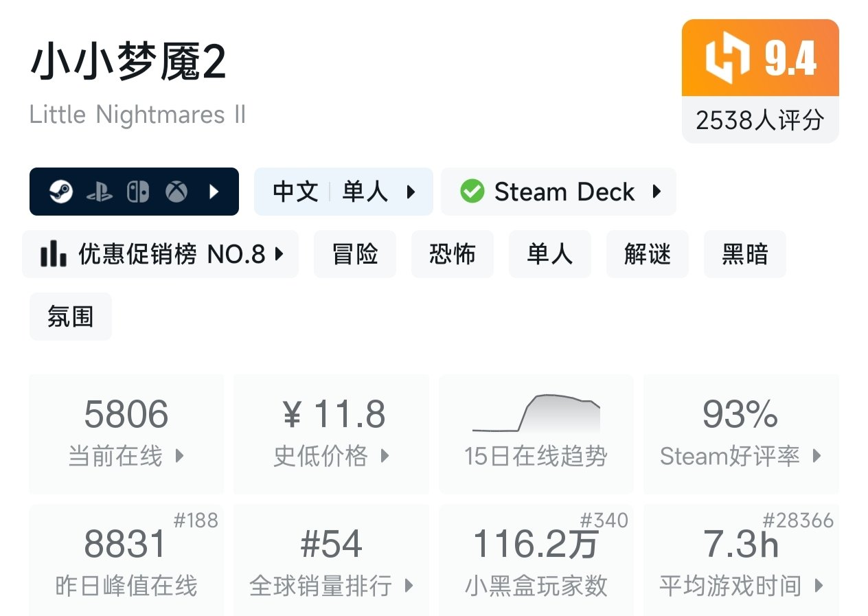The width and height of the screenshot is (868, 616).
Task: Expand the 中文 单人 language details arrow
Action: (411, 192)
